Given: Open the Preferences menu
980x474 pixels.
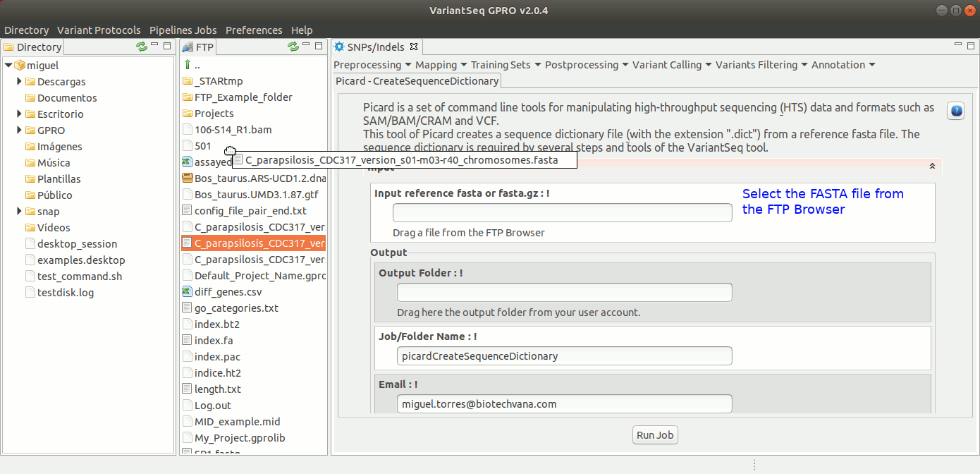Looking at the screenshot, I should coord(254,30).
